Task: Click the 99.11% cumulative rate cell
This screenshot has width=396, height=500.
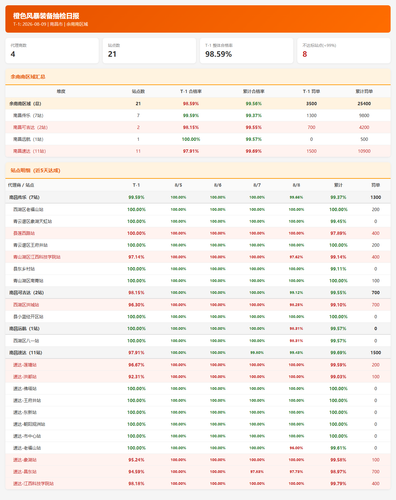Action: click(x=338, y=269)
